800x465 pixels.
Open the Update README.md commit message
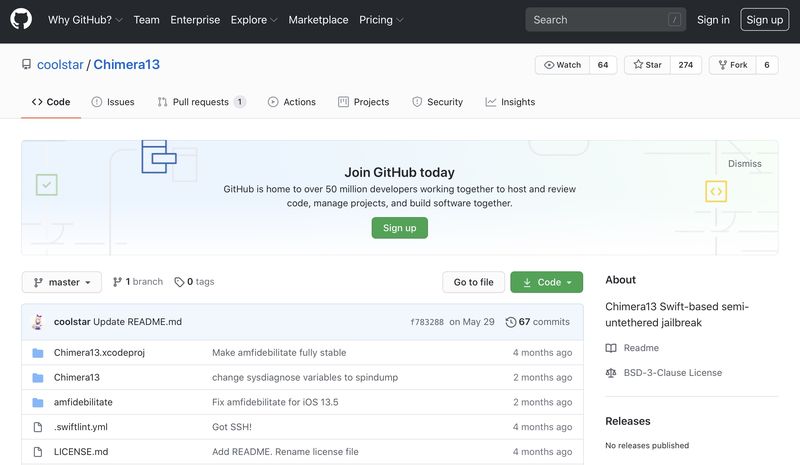(137, 322)
